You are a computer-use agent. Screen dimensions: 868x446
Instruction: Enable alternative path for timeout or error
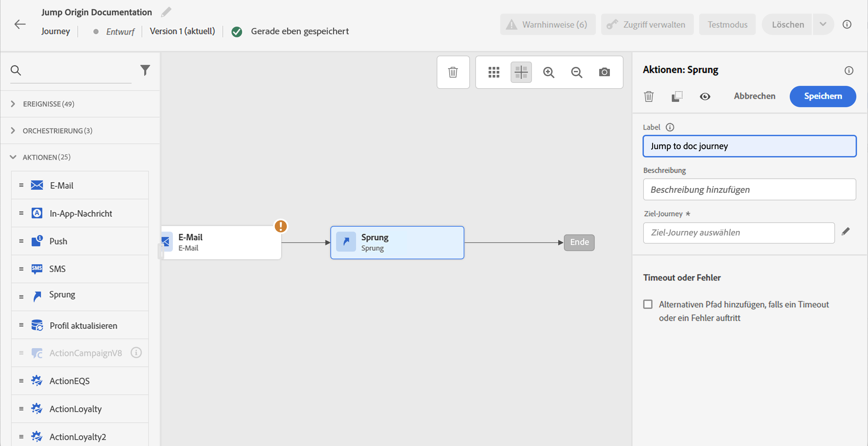[x=648, y=304]
